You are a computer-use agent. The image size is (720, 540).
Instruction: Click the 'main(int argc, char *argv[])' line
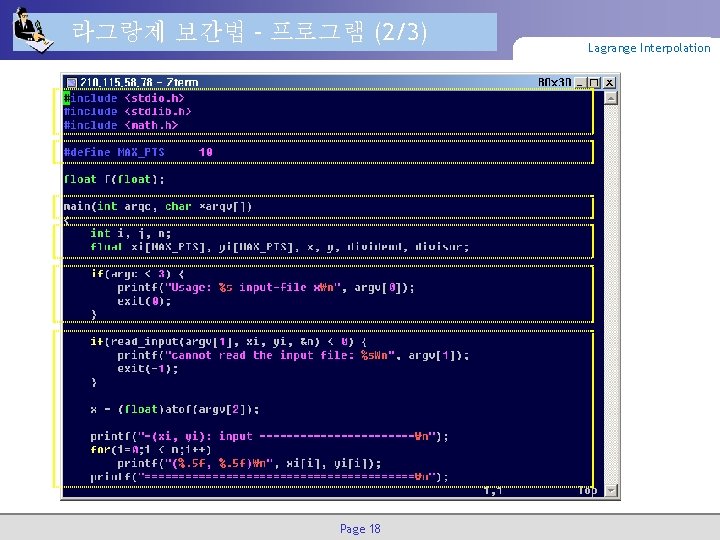point(158,207)
